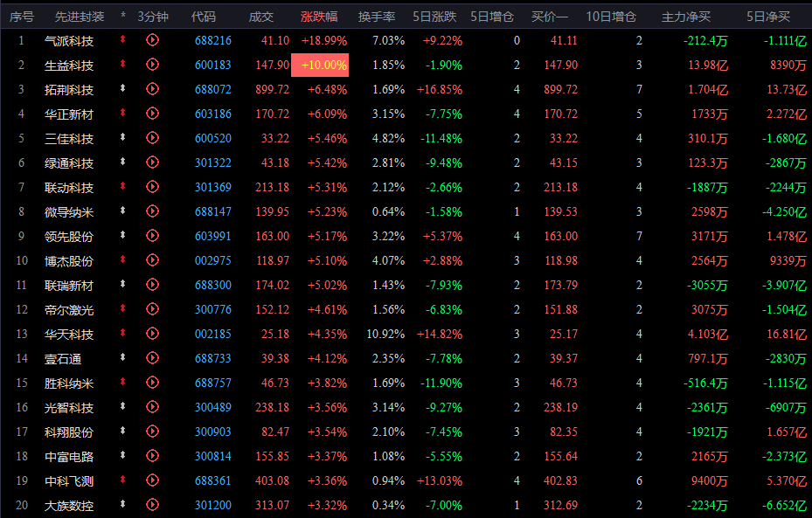Sort by the 换手率 column header

pos(377,17)
